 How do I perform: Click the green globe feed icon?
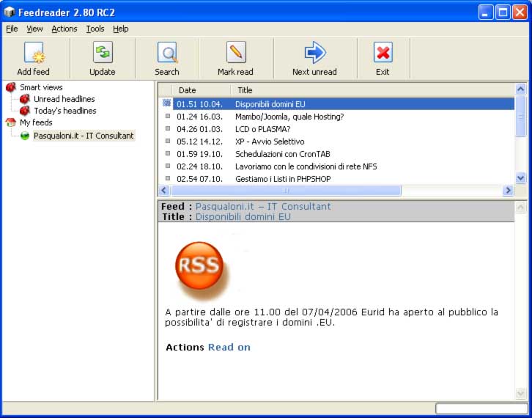(x=25, y=136)
